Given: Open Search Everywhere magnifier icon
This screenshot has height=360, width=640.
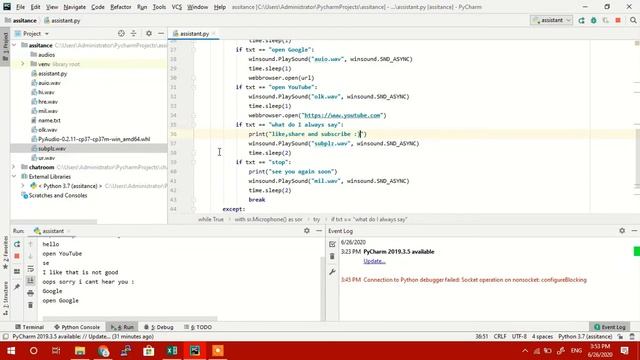Looking at the screenshot, I should click(633, 20).
